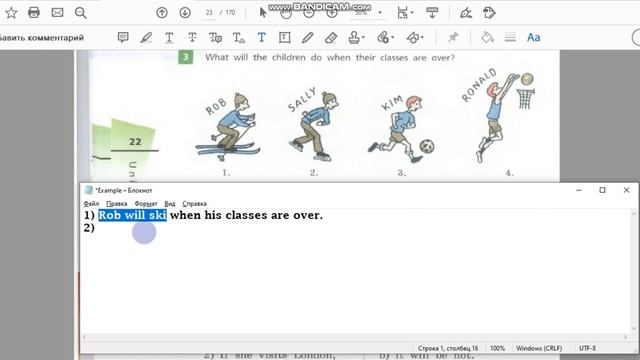Open the magnifier search tool
This screenshot has width=640, height=360.
point(81,13)
